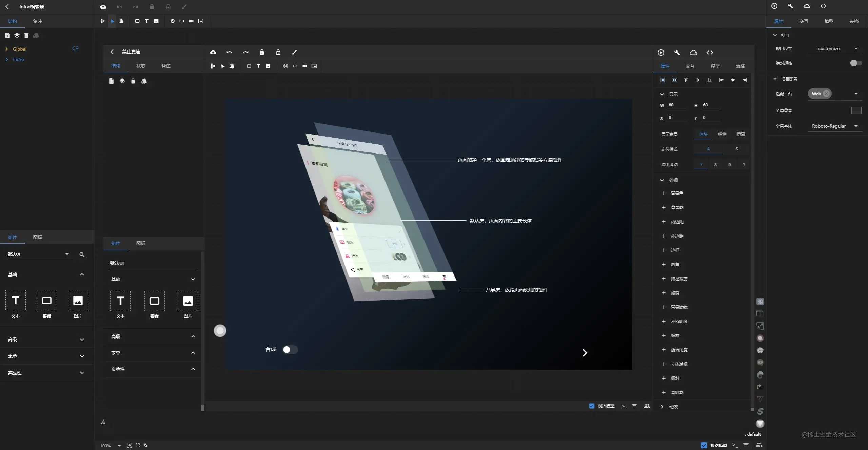Screen dimensions: 868x450
Task: Click the code view icon in top bar
Action: tap(823, 6)
